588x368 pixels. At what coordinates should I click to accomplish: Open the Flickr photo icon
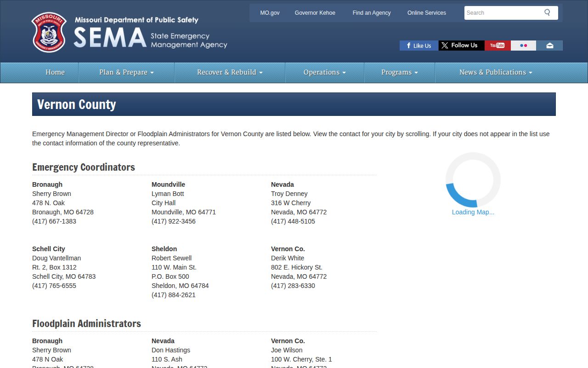(523, 46)
